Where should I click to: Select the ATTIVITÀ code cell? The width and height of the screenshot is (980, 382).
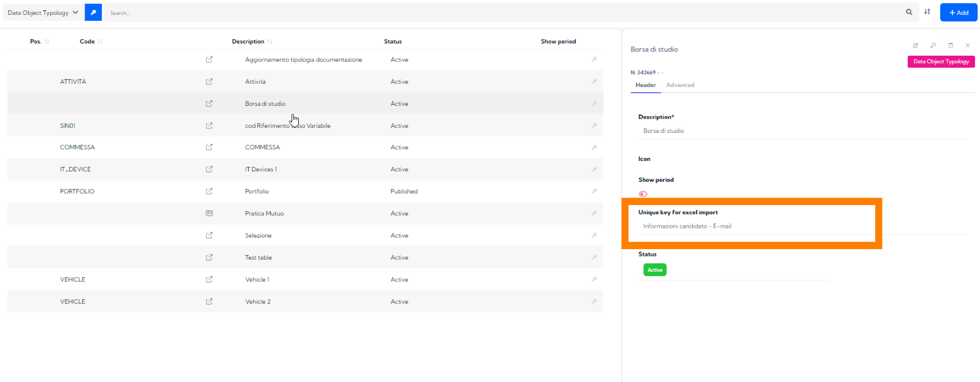73,81
